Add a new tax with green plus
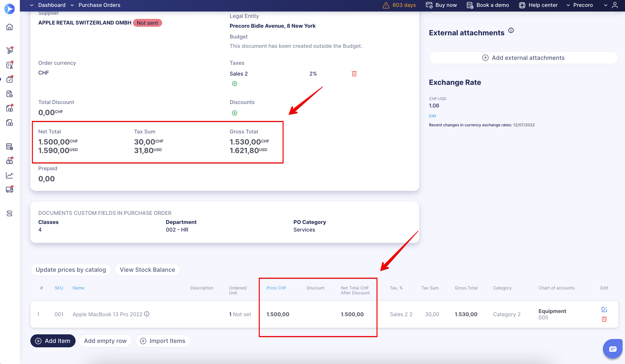The width and height of the screenshot is (625, 364). (234, 84)
